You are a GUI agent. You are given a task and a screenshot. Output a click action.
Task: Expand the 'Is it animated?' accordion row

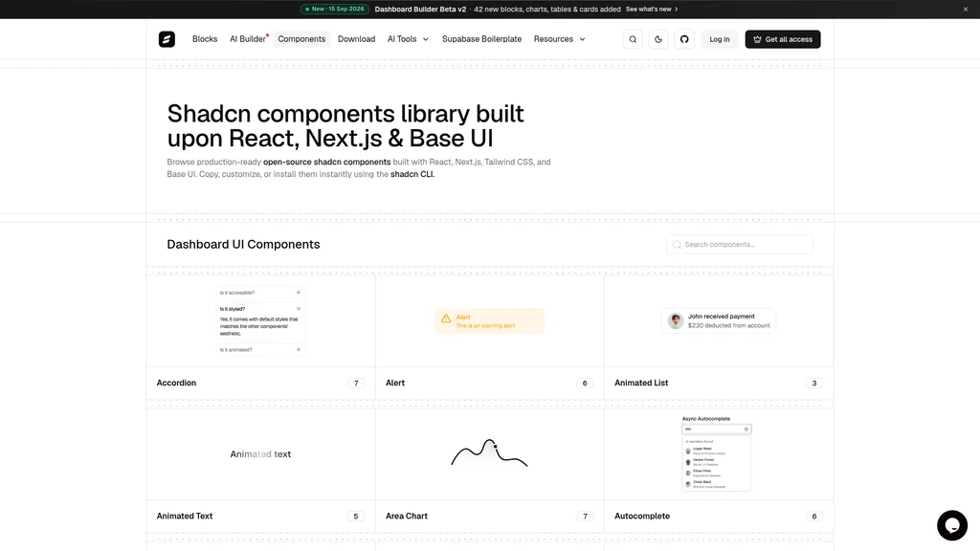tap(259, 350)
